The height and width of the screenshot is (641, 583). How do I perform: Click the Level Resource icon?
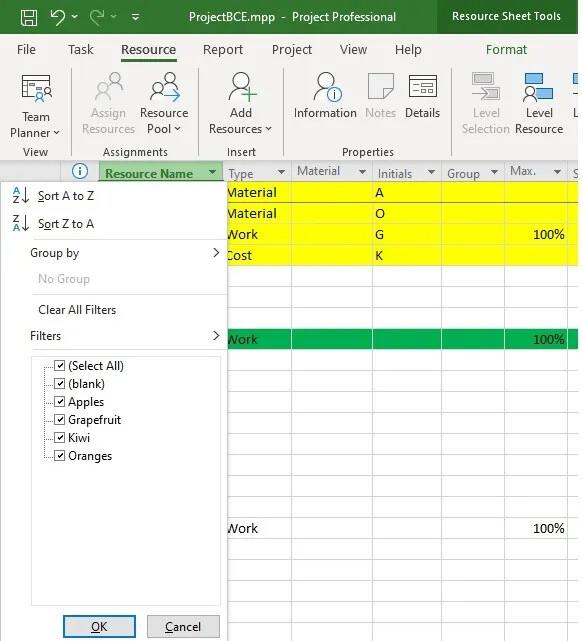click(x=538, y=87)
